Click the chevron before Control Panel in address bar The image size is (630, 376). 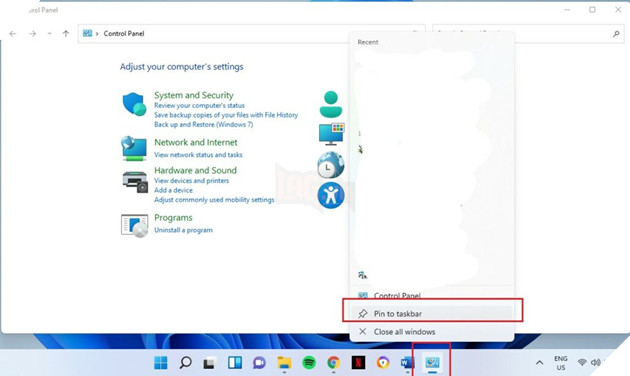pyautogui.click(x=97, y=34)
